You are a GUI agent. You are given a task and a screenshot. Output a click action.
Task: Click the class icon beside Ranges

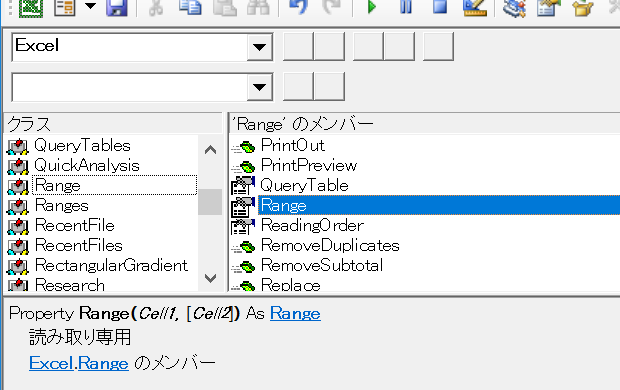[17, 206]
